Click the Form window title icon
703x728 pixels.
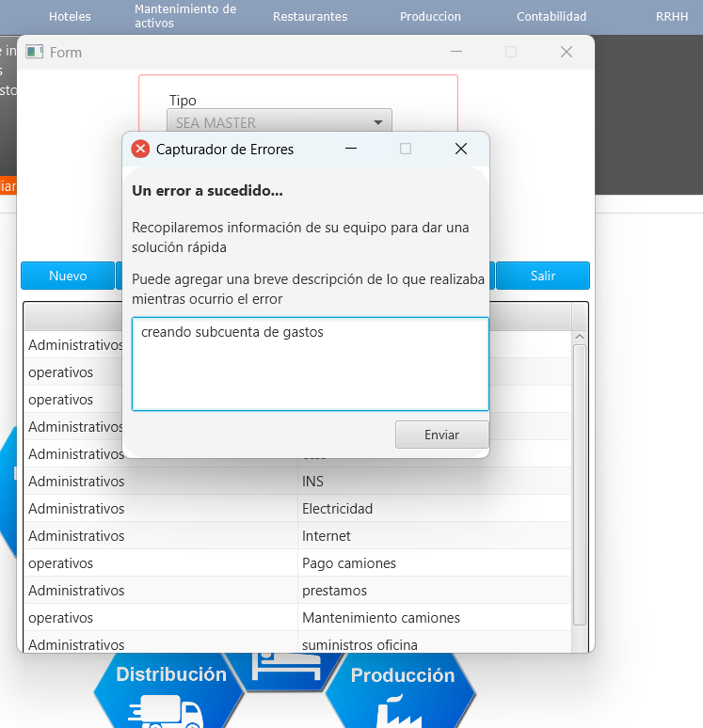tap(35, 53)
